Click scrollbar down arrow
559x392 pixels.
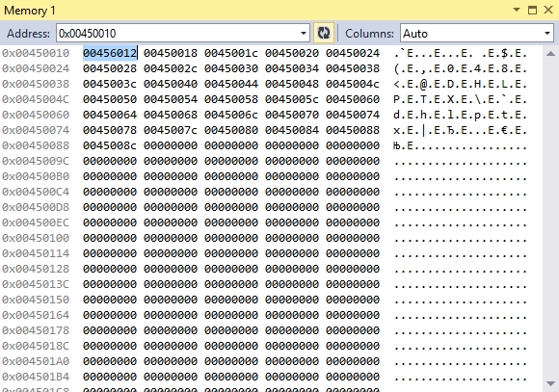click(550, 383)
